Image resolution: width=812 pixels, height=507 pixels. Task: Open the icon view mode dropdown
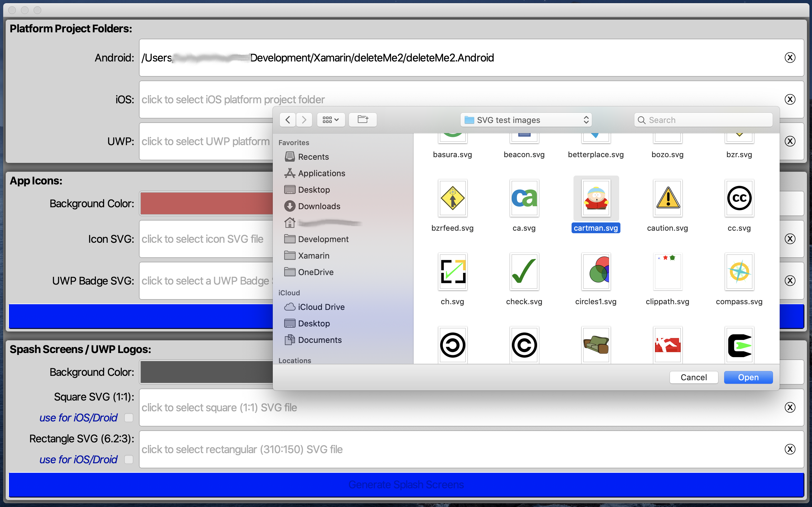[331, 120]
